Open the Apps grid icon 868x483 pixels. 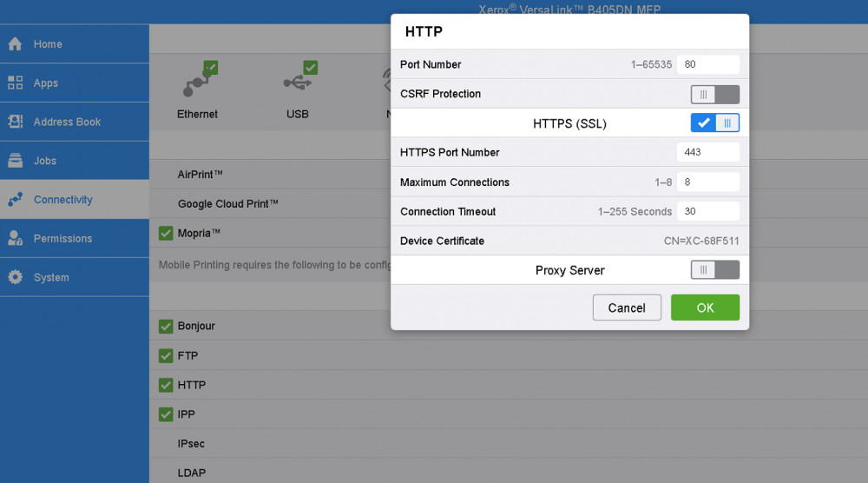[15, 83]
